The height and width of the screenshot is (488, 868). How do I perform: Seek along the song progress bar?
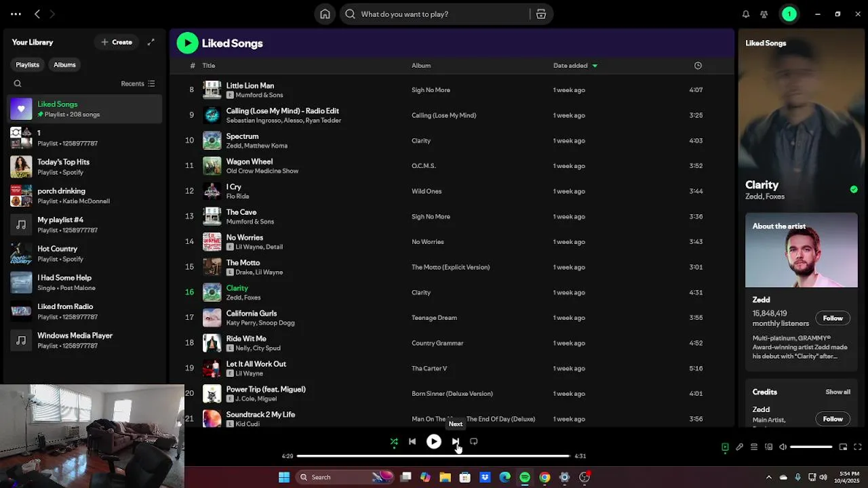coord(433,456)
